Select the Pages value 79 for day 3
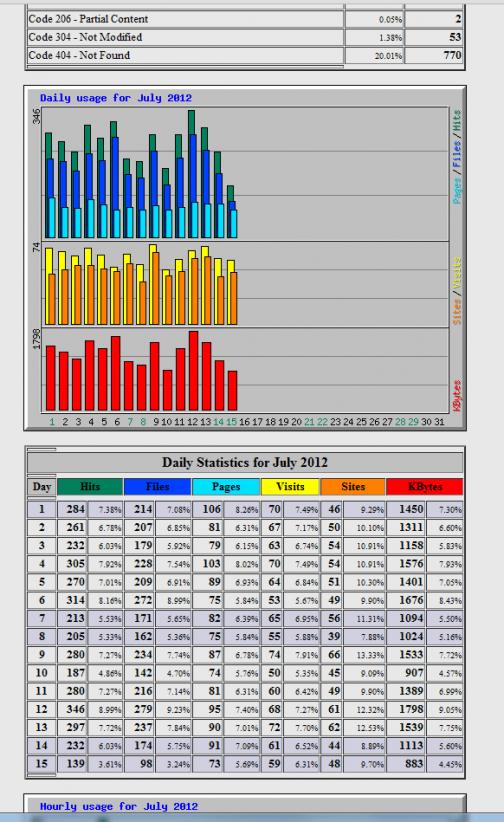The image size is (504, 822). click(215, 546)
